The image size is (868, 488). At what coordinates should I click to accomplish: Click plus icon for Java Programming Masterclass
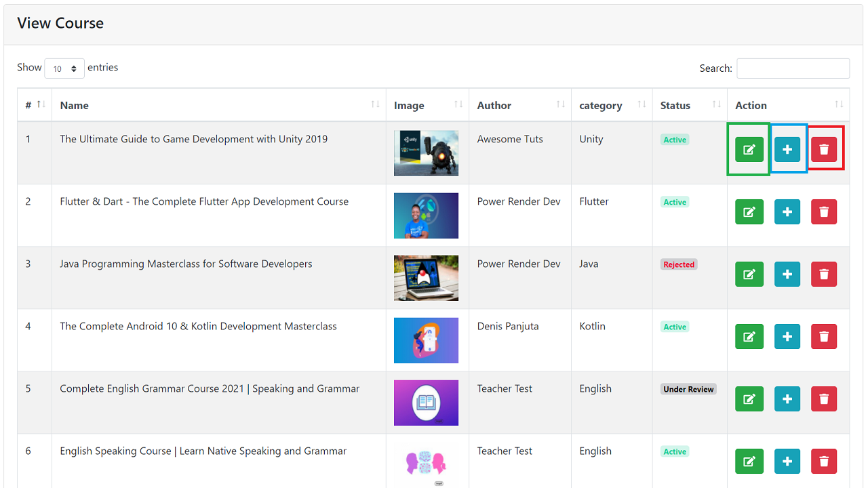pyautogui.click(x=787, y=274)
